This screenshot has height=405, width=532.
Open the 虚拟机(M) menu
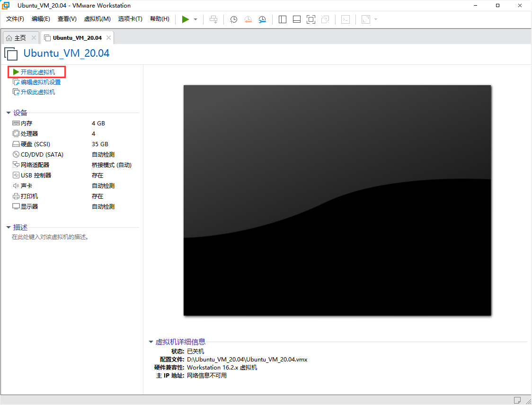[x=97, y=18]
